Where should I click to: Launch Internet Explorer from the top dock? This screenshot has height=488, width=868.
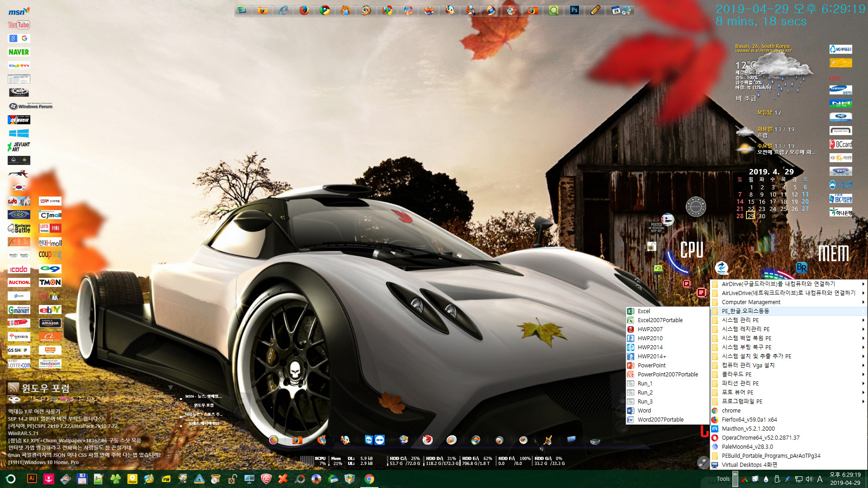click(x=283, y=10)
